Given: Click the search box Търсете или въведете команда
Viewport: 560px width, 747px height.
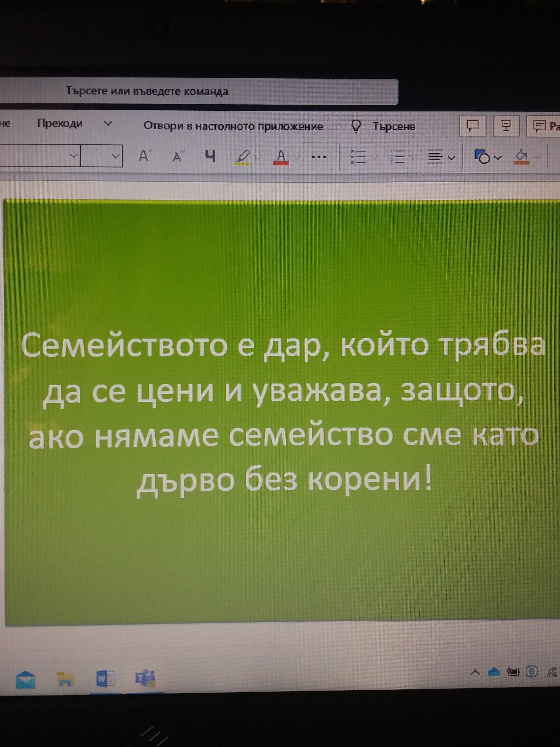Looking at the screenshot, I should tap(199, 91).
